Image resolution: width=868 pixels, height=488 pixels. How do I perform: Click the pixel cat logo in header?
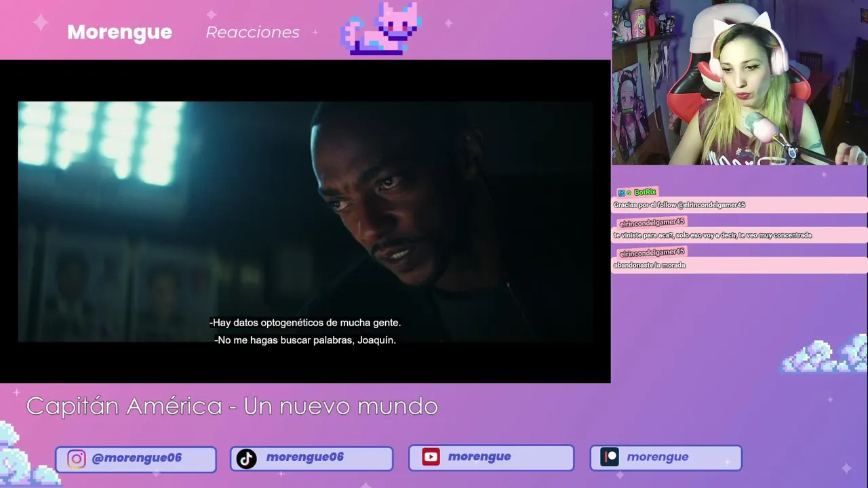tap(381, 28)
